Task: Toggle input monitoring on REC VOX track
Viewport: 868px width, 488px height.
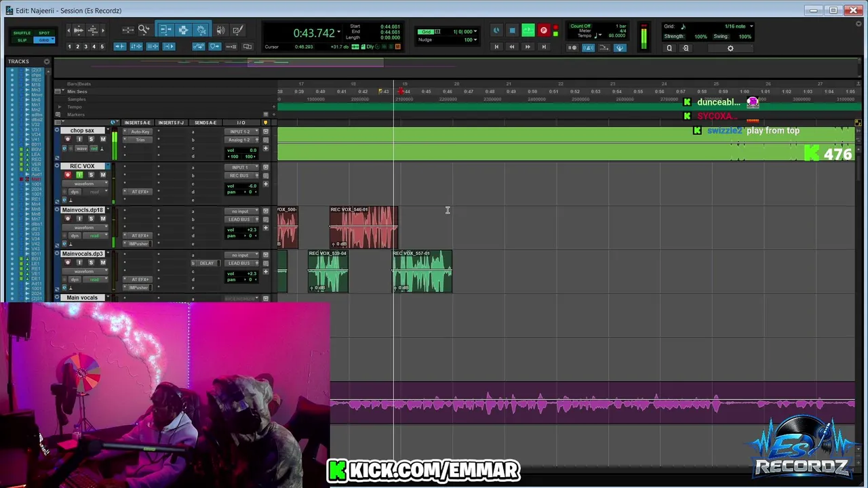Action: [79, 175]
